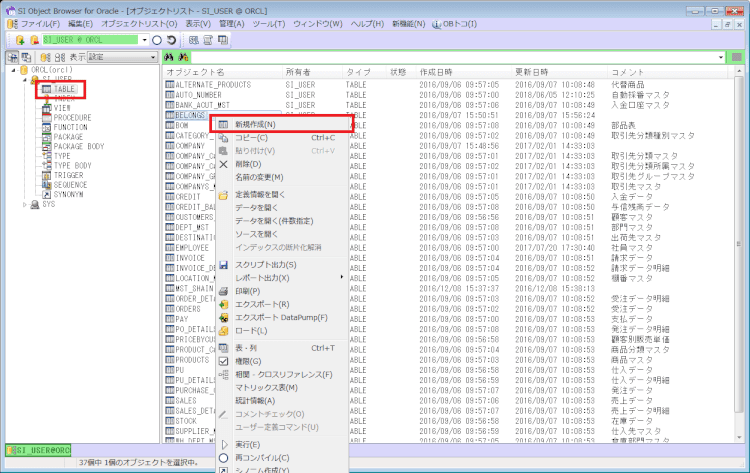The width and height of the screenshot is (750, 473).
Task: Collapse the ORCL(orcl) tree node
Action: (x=13, y=70)
